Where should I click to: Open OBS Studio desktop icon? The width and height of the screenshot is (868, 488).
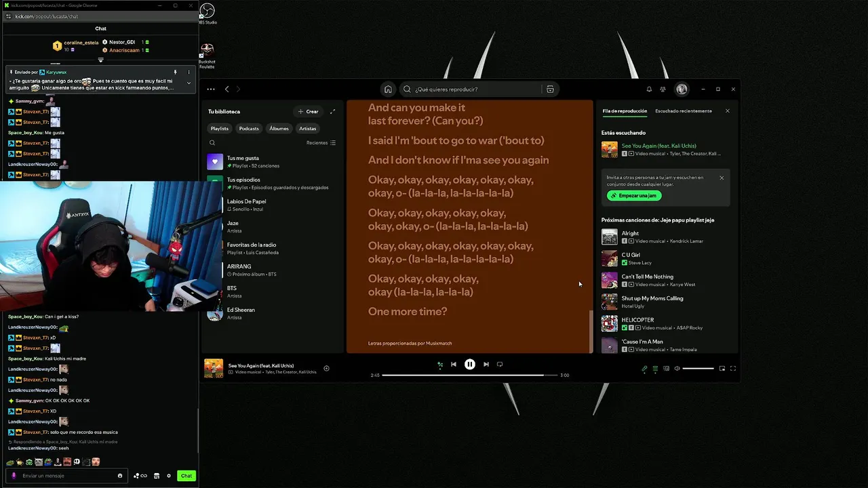(207, 14)
